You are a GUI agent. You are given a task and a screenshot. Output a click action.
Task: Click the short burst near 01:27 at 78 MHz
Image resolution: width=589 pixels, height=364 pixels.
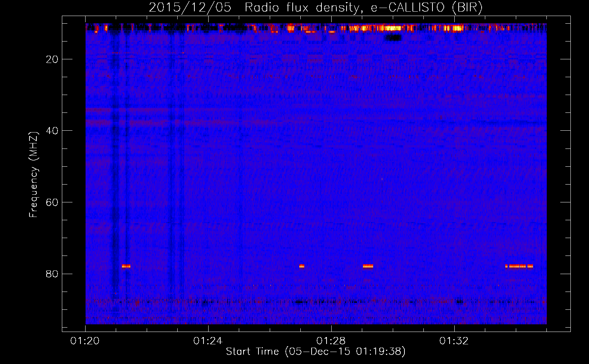301,266
